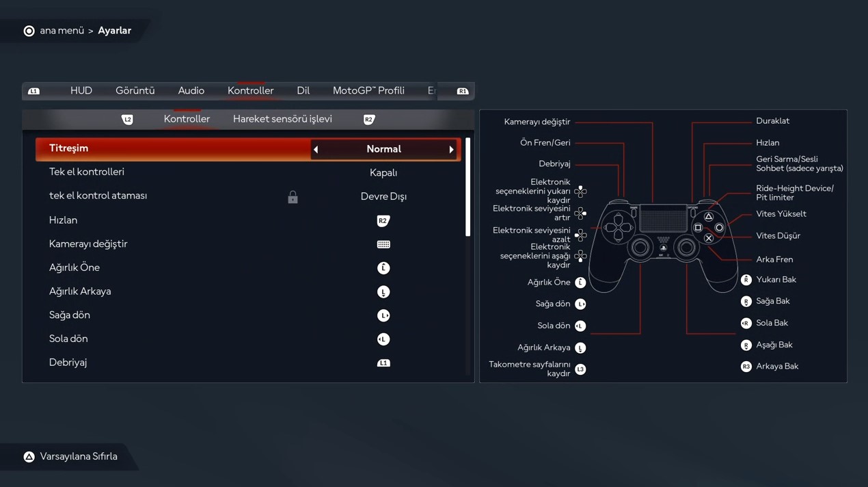Switch to the HUD tab

pyautogui.click(x=81, y=91)
